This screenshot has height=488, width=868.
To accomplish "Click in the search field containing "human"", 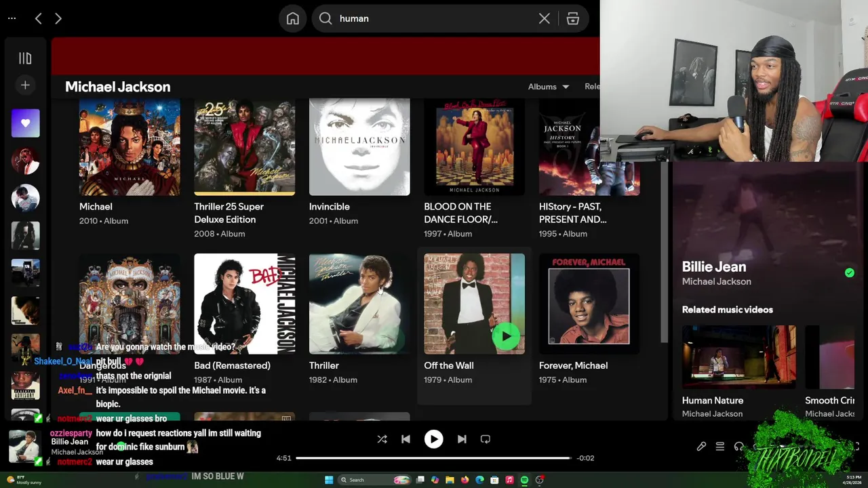I will 434,18.
